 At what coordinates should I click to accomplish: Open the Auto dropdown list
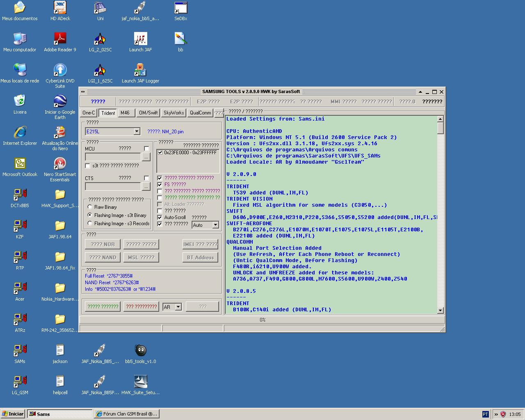tap(215, 225)
